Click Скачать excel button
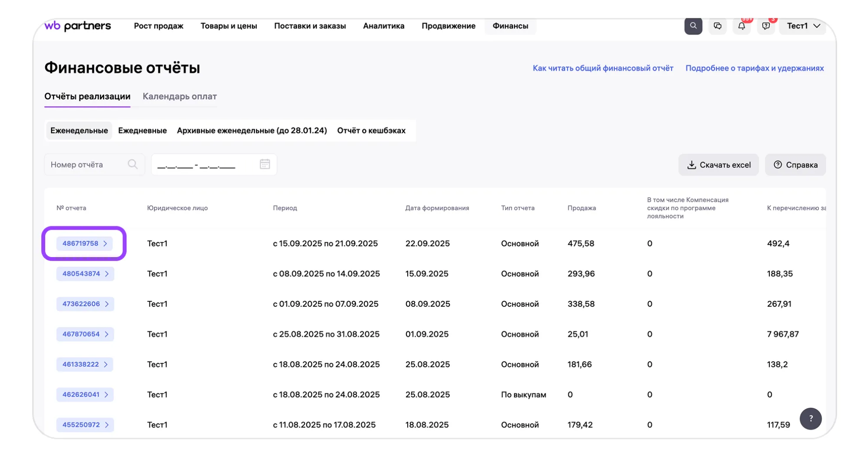 pyautogui.click(x=718, y=165)
